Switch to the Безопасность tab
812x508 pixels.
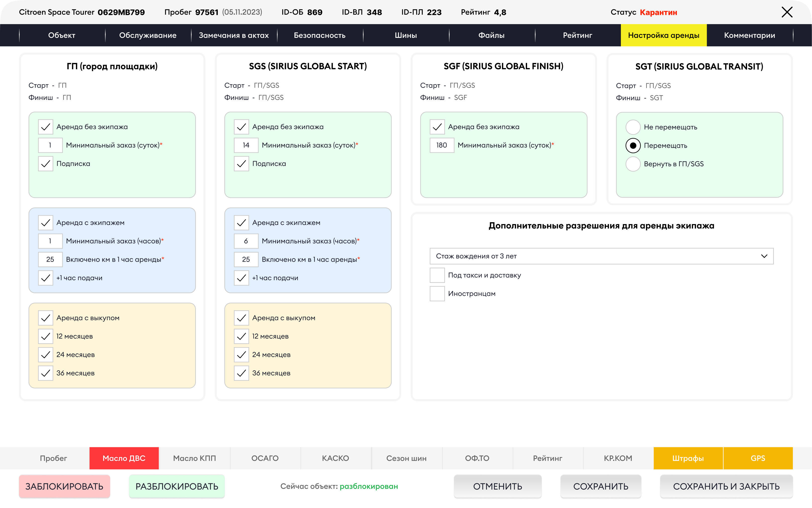[x=320, y=35]
